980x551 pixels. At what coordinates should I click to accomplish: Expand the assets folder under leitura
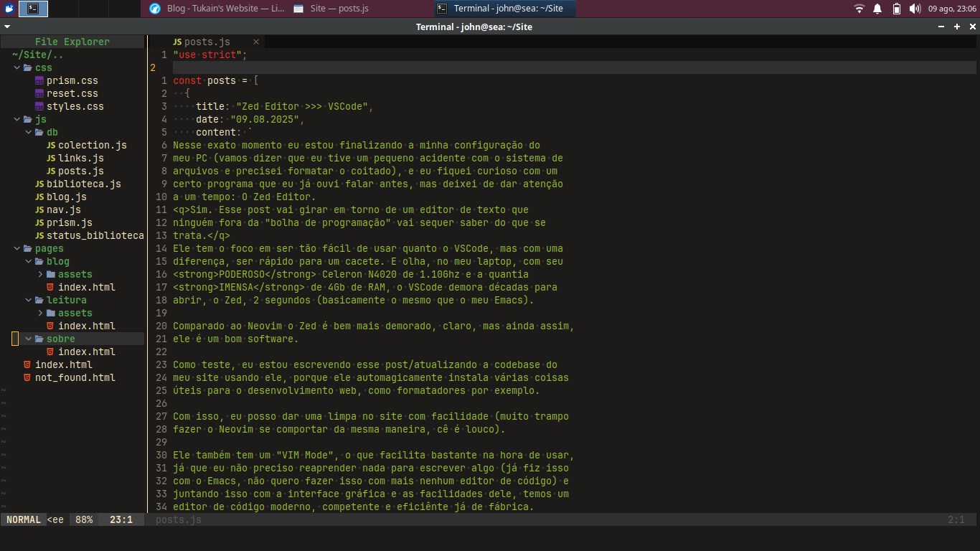click(x=40, y=313)
